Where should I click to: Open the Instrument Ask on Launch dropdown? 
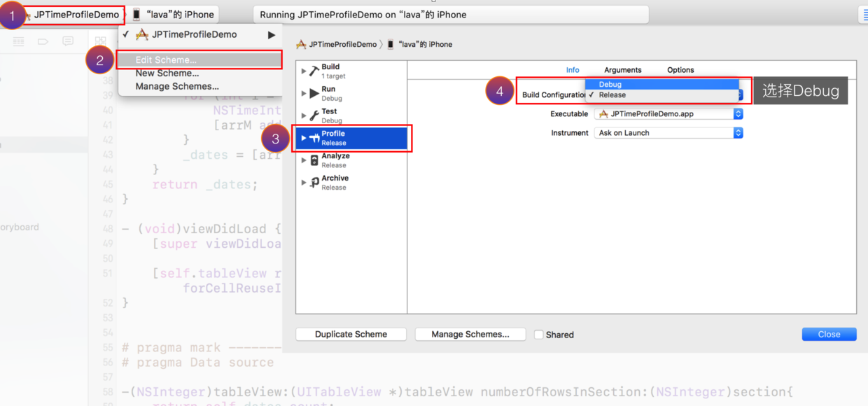[668, 133]
